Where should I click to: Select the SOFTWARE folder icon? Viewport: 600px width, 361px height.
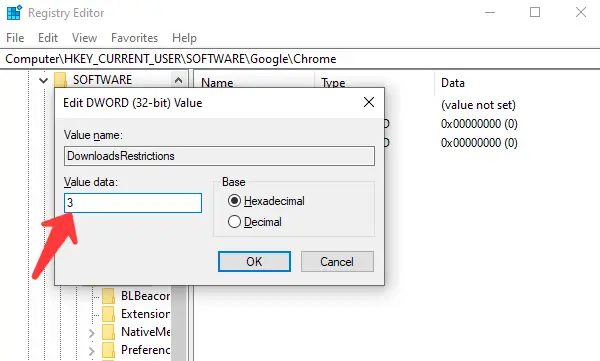60,80
